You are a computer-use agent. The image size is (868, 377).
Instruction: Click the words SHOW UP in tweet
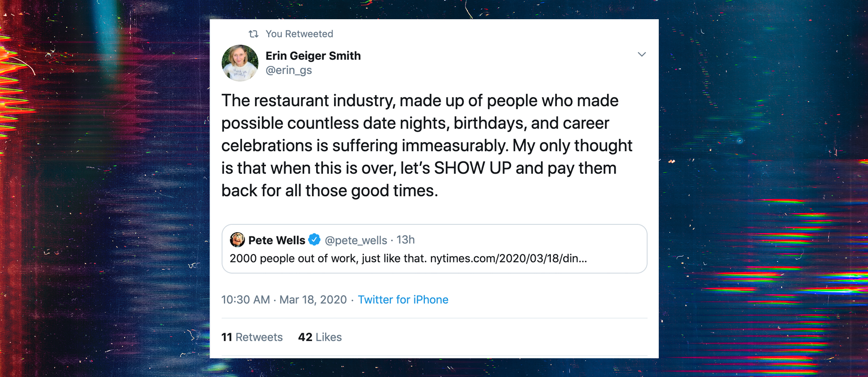point(472,168)
